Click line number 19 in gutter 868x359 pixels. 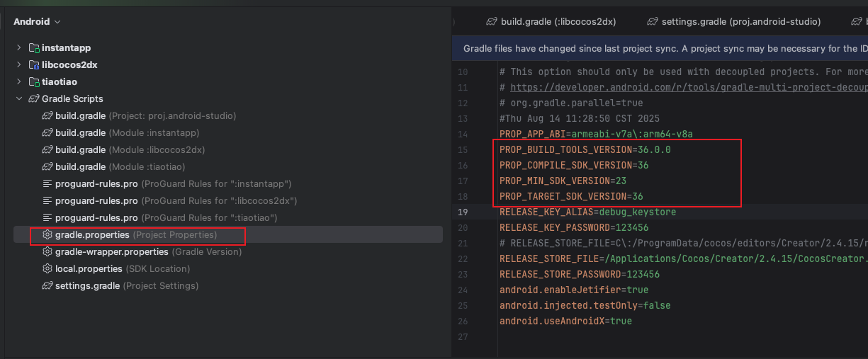pyautogui.click(x=463, y=212)
